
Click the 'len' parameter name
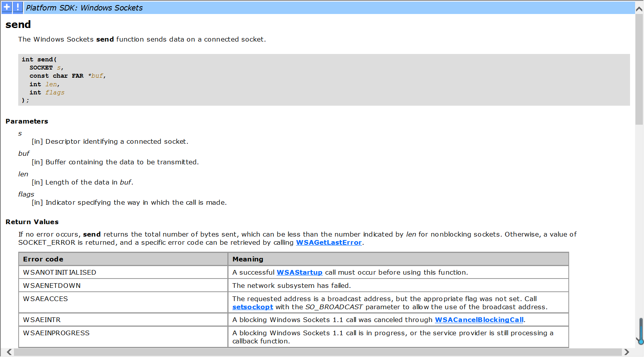[x=23, y=174]
